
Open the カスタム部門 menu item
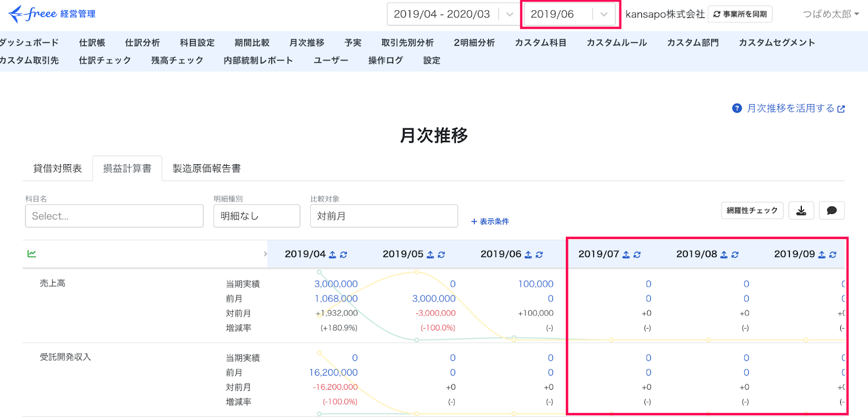693,42
